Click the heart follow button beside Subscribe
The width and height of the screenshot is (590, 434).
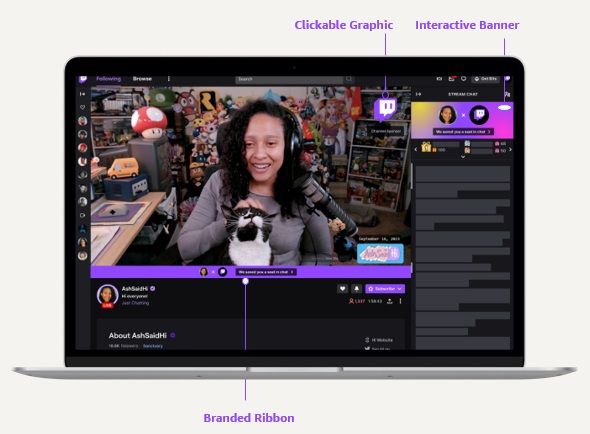342,289
